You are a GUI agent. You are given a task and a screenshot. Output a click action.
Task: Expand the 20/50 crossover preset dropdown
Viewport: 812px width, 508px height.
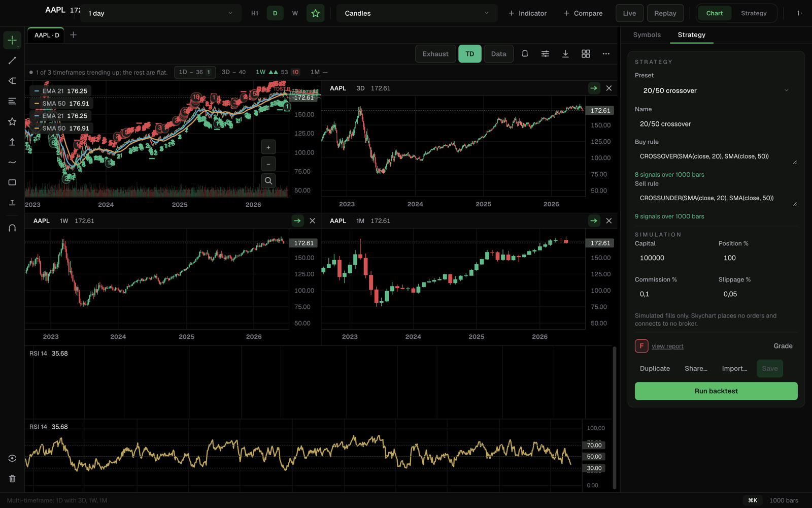click(716, 91)
